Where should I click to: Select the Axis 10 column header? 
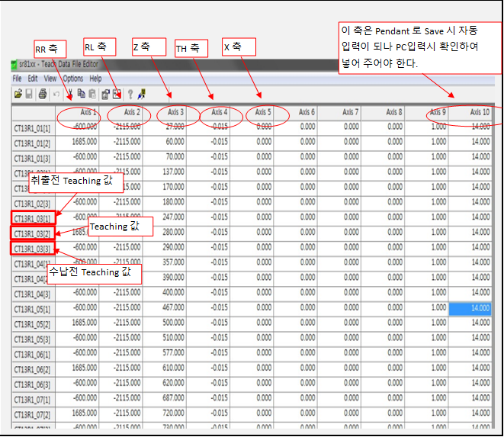coord(470,112)
